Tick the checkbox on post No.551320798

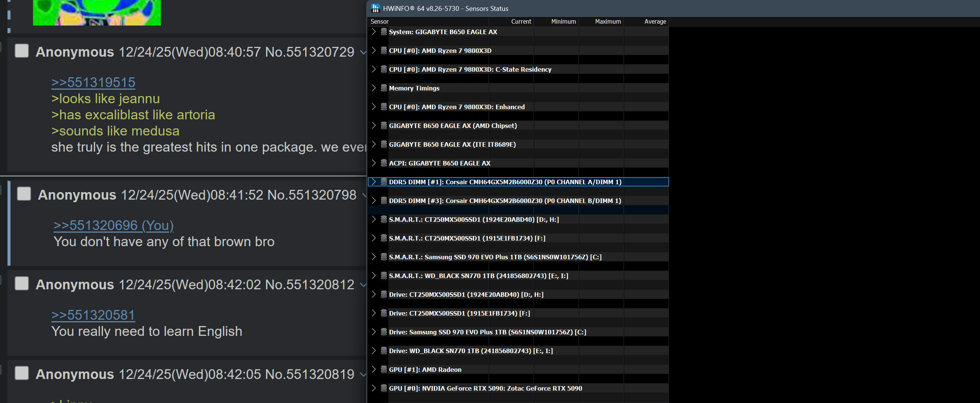pos(24,194)
